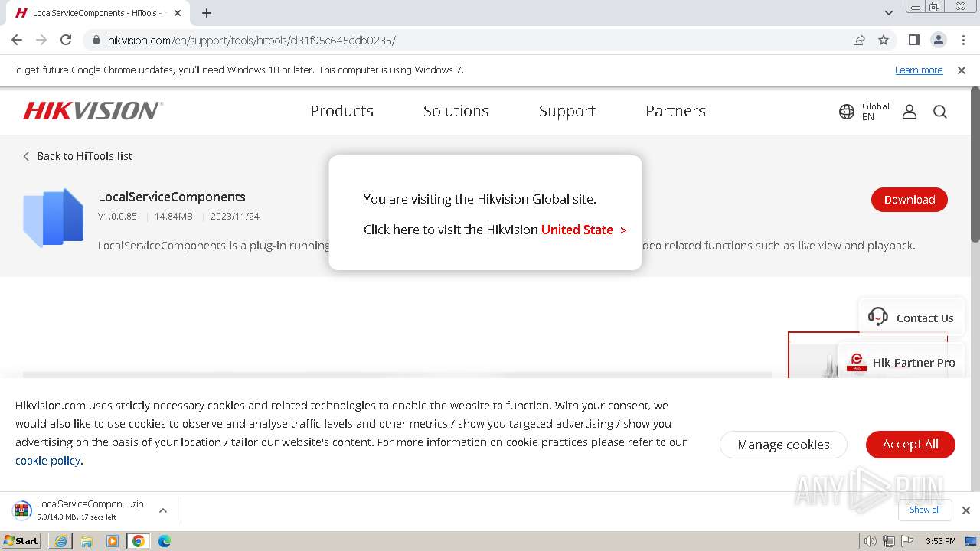
Task: Open the Learn more link
Action: (x=919, y=70)
